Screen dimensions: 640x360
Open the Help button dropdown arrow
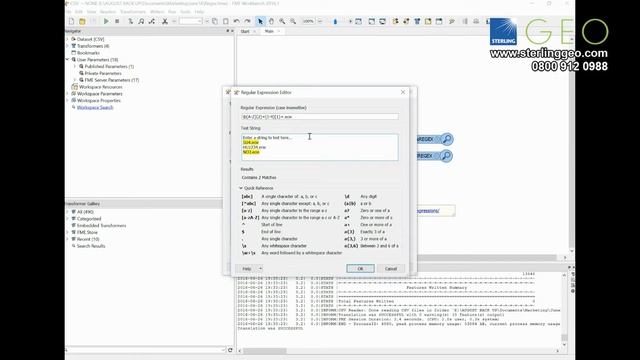click(260, 269)
